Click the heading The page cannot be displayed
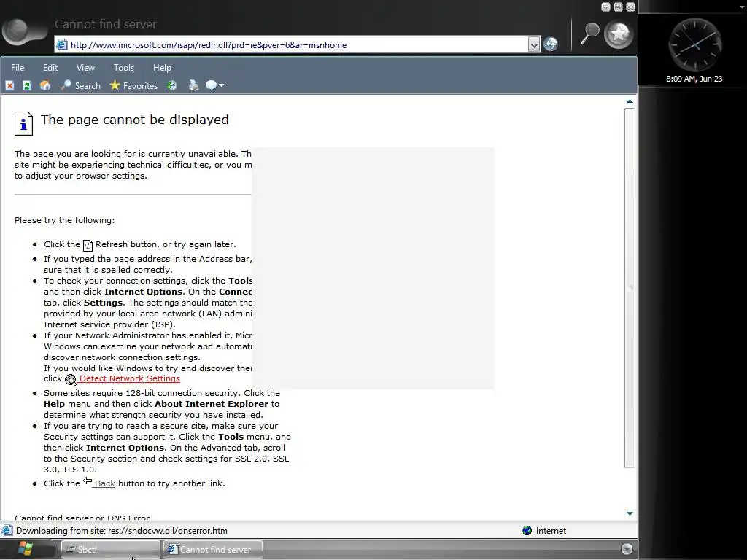 (x=135, y=120)
